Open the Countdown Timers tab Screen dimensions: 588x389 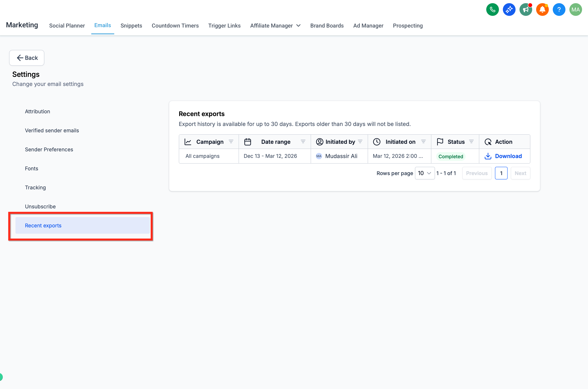175,26
